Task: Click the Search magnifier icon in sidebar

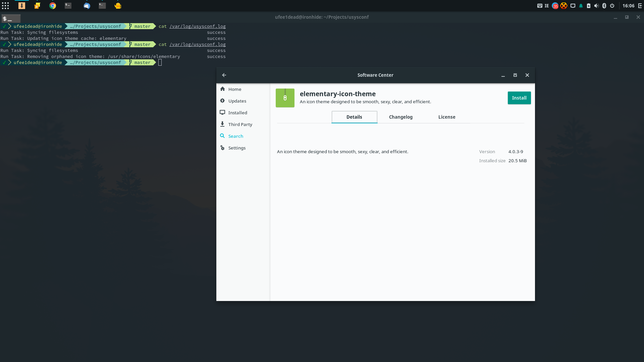Action: [222, 136]
